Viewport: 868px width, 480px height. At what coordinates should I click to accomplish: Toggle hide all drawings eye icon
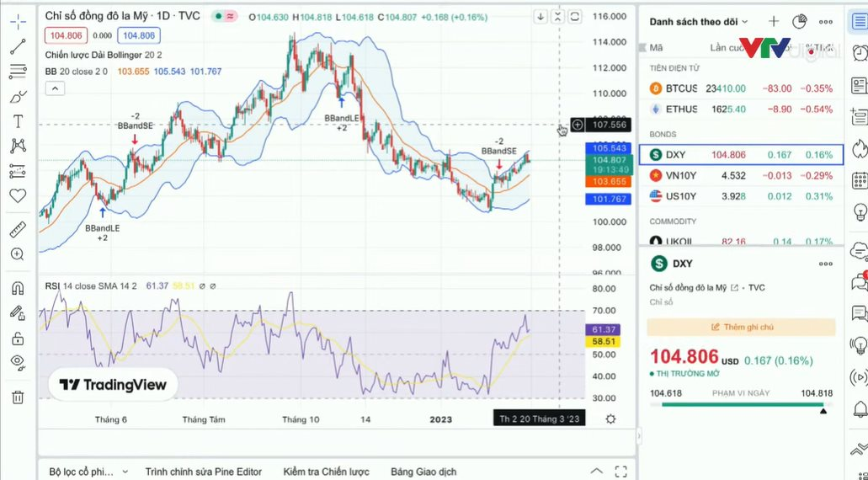pos(18,363)
